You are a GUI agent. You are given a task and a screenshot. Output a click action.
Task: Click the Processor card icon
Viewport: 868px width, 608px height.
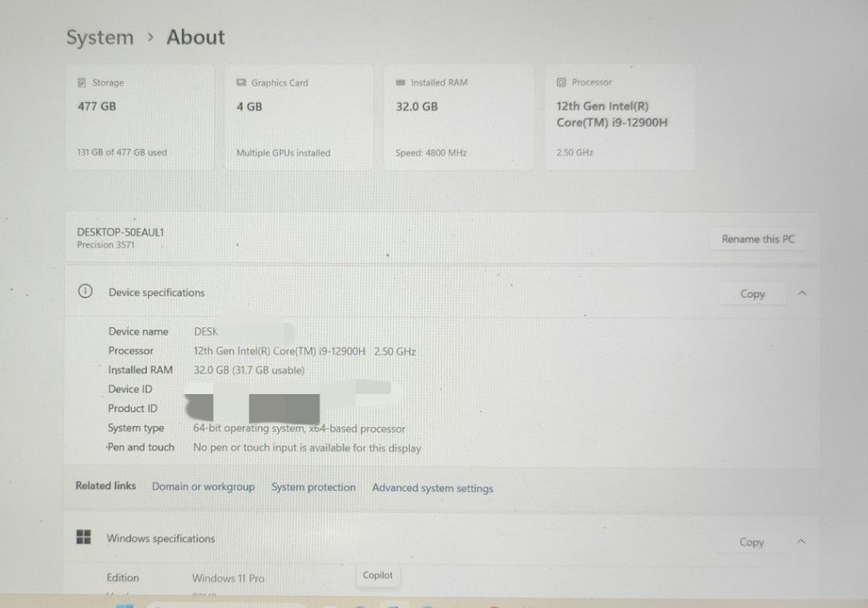[561, 82]
